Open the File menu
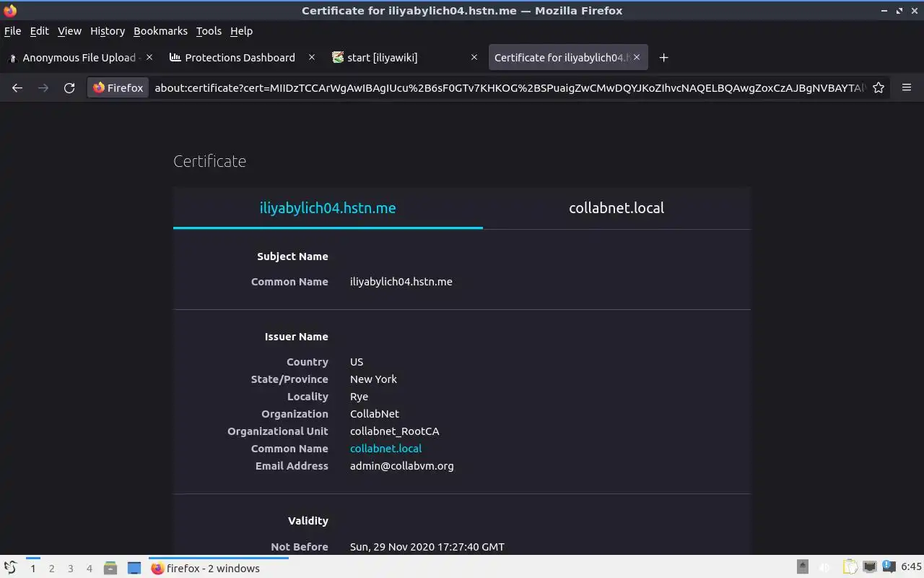This screenshot has width=924, height=578. [12, 31]
